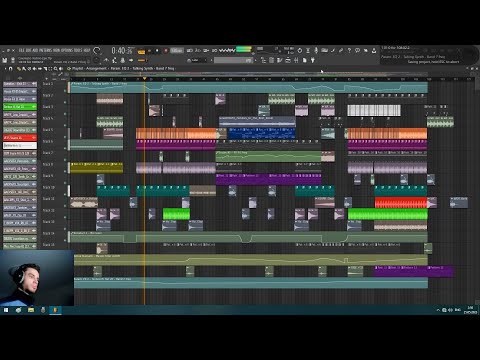Open the EDIT menu
The height and width of the screenshot is (360, 480).
28,50
